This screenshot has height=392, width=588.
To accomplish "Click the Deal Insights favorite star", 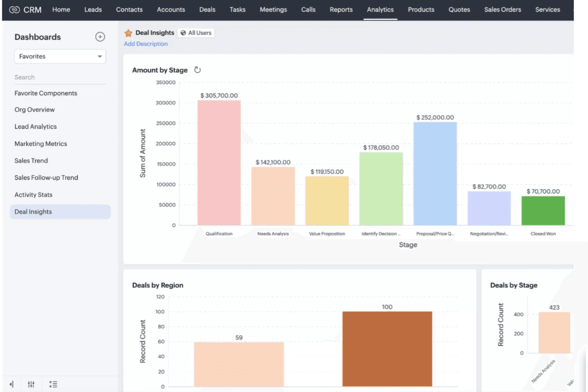I will click(128, 33).
